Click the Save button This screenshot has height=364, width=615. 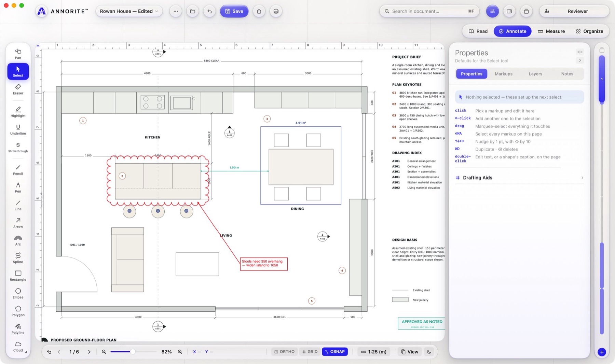(x=234, y=11)
